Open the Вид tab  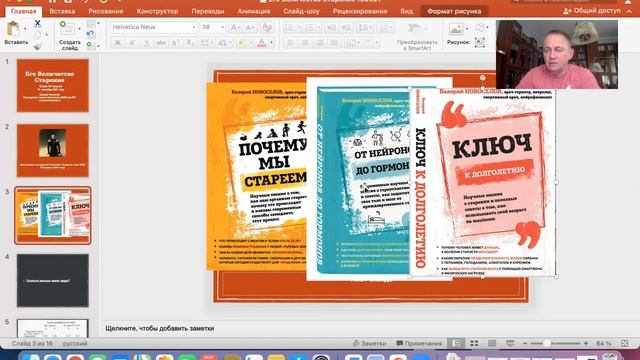click(406, 11)
